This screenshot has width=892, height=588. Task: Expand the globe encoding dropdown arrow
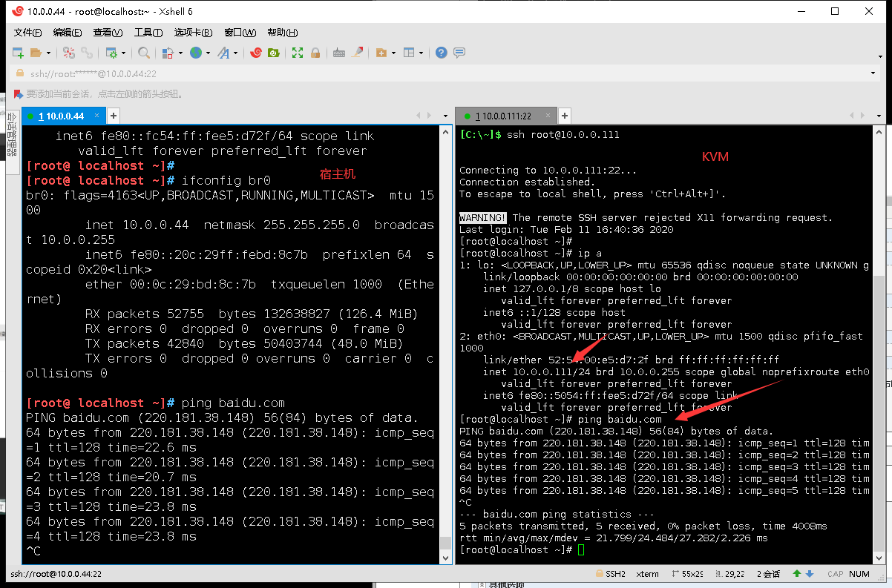click(x=209, y=53)
